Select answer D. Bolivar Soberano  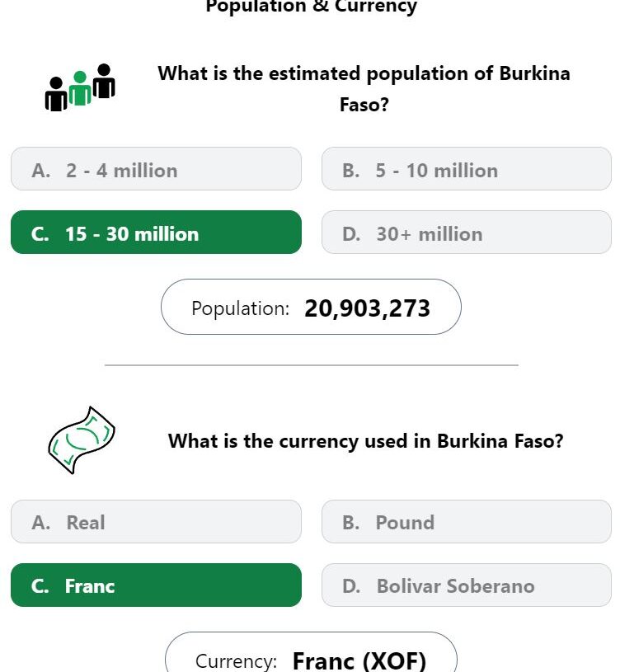click(467, 585)
